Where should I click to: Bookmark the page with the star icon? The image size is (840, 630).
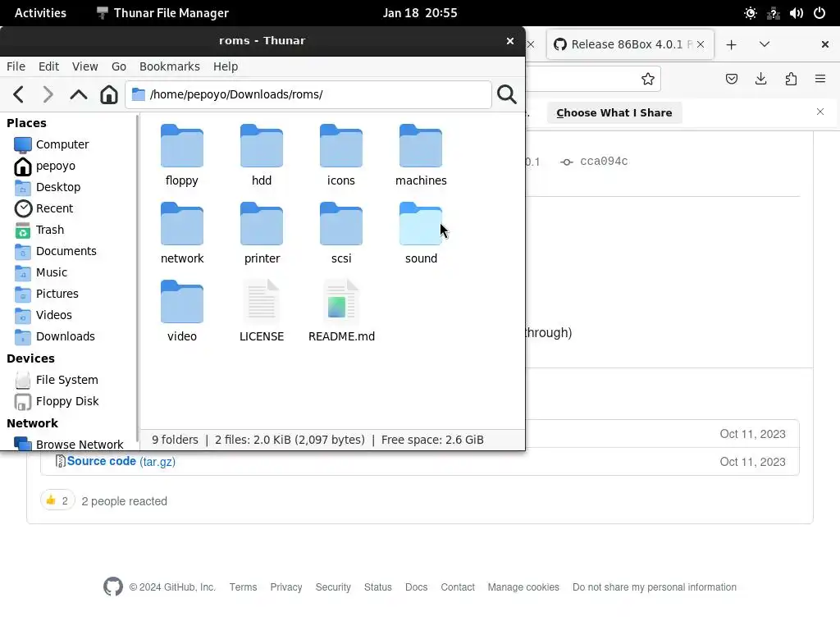pos(648,80)
